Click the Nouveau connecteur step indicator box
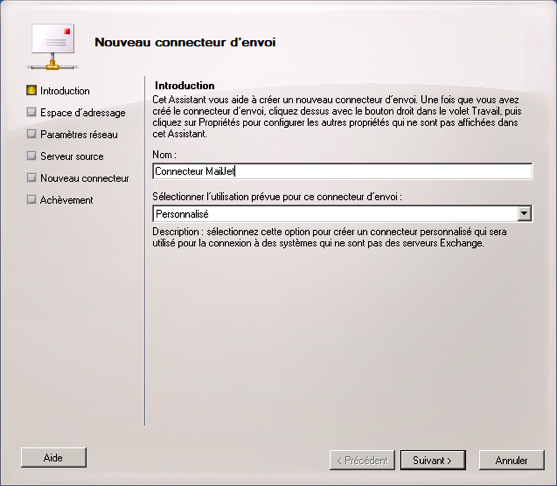557x486 pixels. pyautogui.click(x=31, y=177)
